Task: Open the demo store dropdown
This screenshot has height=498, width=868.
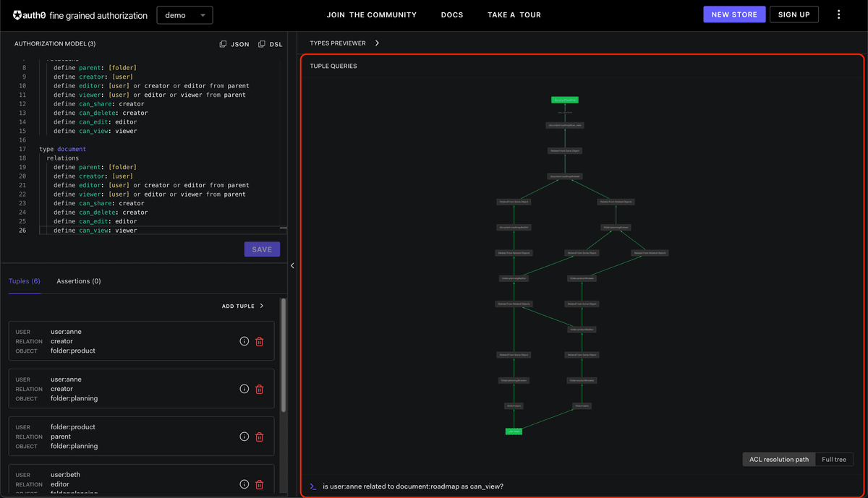Action: (x=184, y=15)
